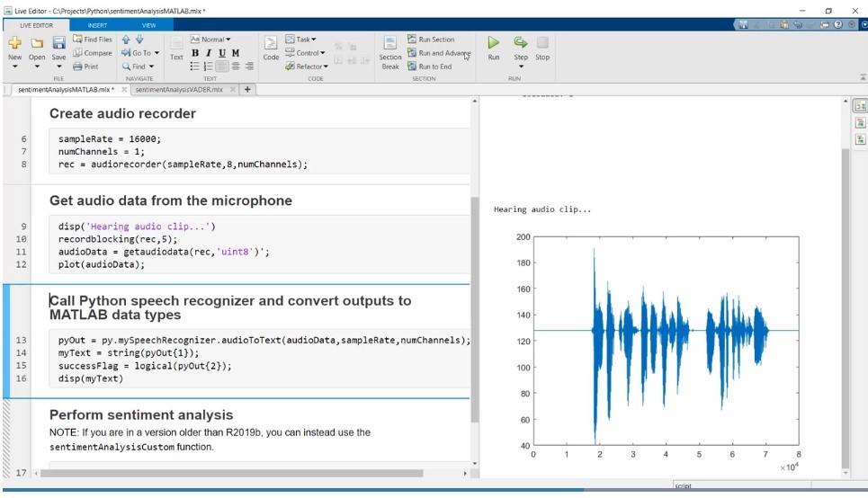Image resolution: width=868 pixels, height=498 pixels.
Task: Open the Normal text style dropdown
Action: (210, 40)
